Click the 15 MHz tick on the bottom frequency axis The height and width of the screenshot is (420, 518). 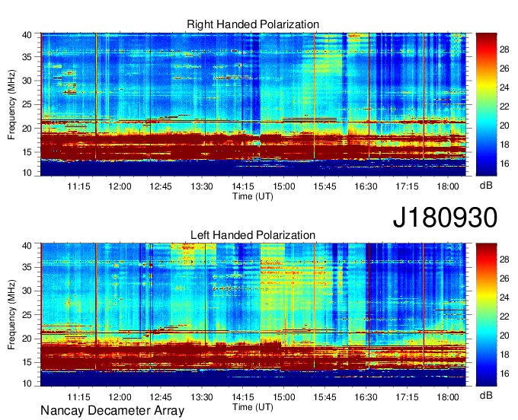point(27,363)
